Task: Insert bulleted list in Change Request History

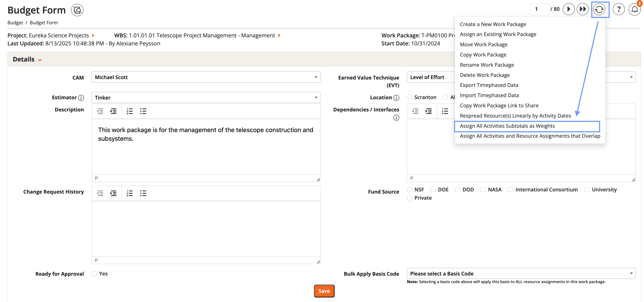Action: coord(143,193)
